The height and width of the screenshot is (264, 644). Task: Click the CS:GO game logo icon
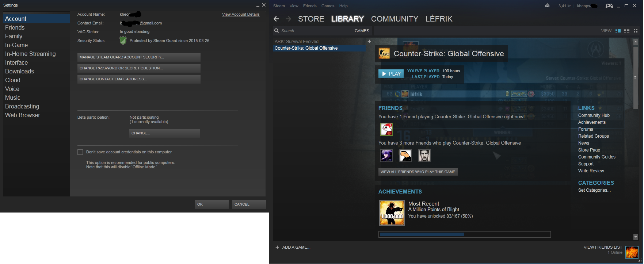click(x=384, y=54)
